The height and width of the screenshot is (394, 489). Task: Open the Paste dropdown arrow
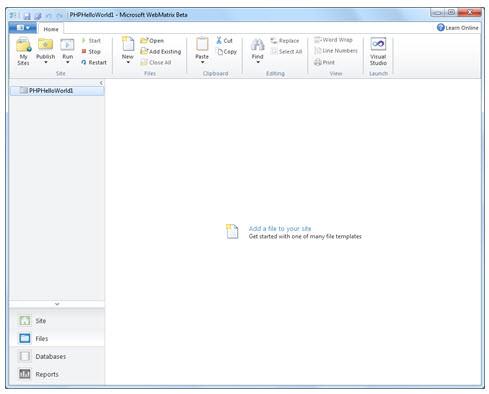pos(202,62)
